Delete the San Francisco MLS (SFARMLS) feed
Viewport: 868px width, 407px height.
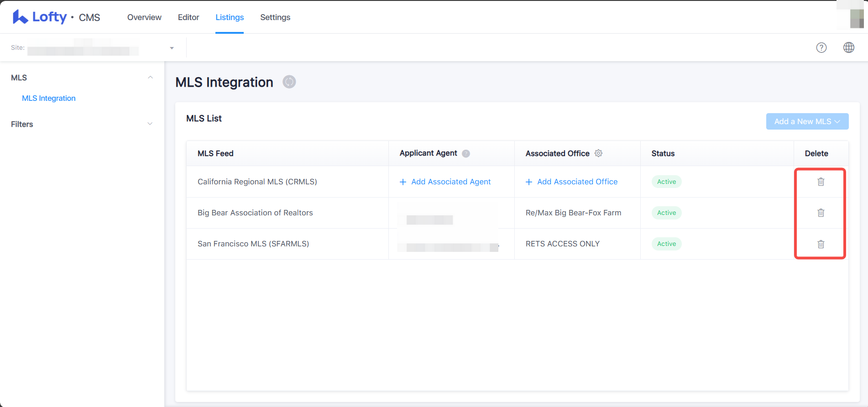point(821,244)
